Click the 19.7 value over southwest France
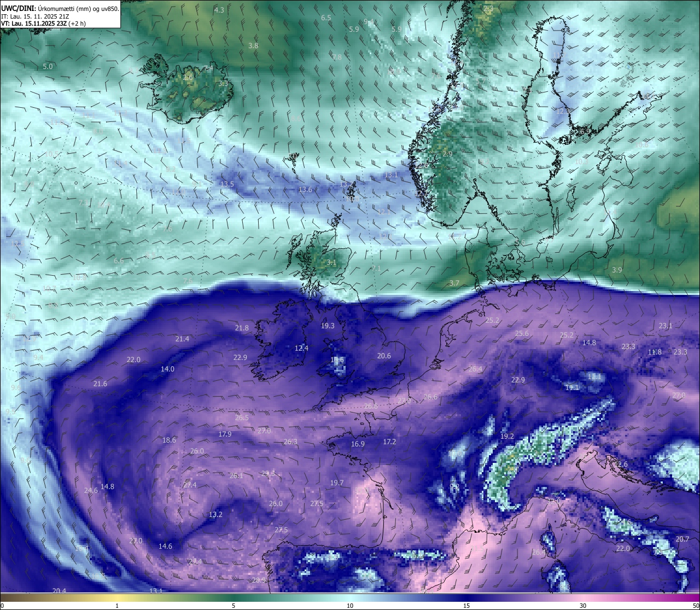Screen dimensions: 700x610 (x=337, y=483)
